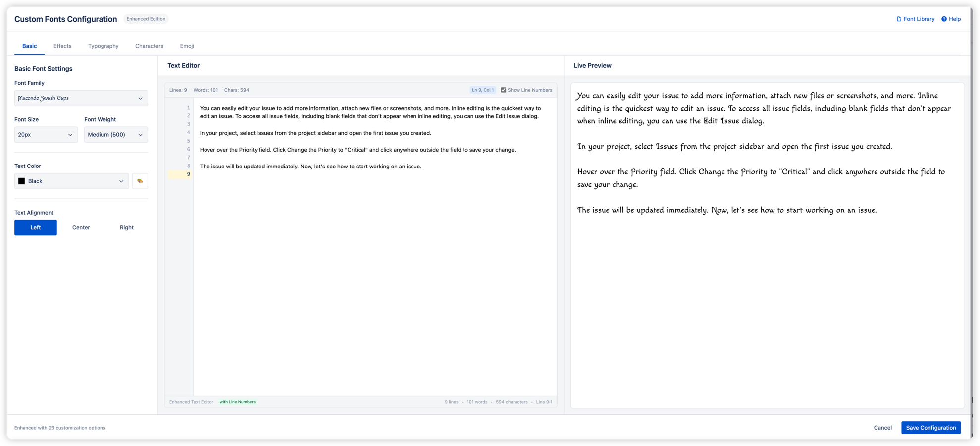The image size is (980, 446).
Task: Click line number 9 in editor gutter
Action: [188, 174]
